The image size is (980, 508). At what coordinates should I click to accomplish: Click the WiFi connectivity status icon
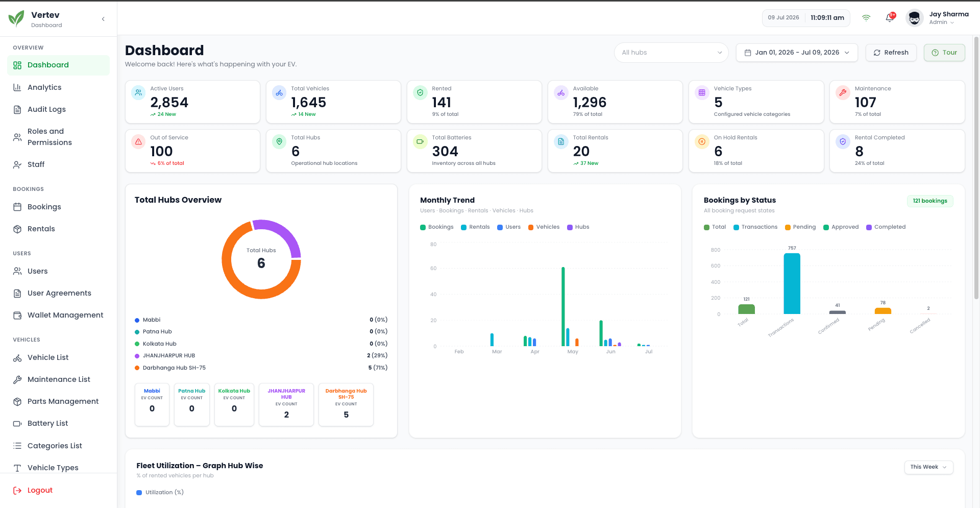coord(866,18)
